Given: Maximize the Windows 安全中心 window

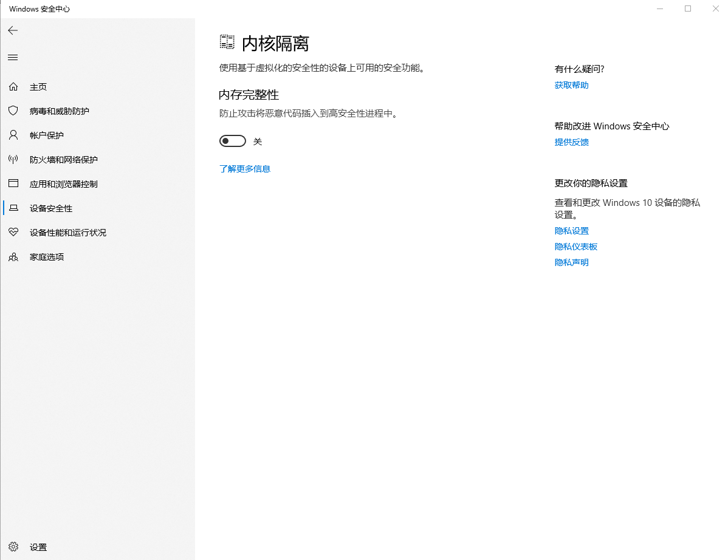Looking at the screenshot, I should [688, 9].
